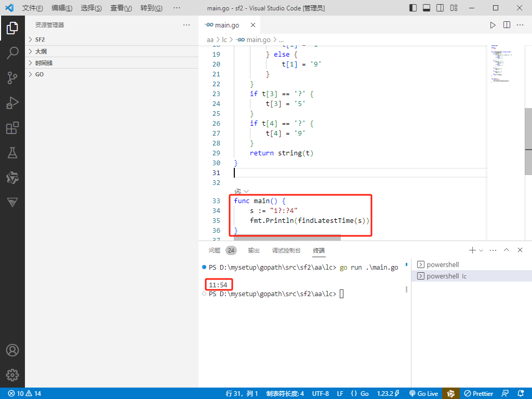532x399 pixels.
Task: Maximize the panel with up chevron
Action: pos(507,250)
